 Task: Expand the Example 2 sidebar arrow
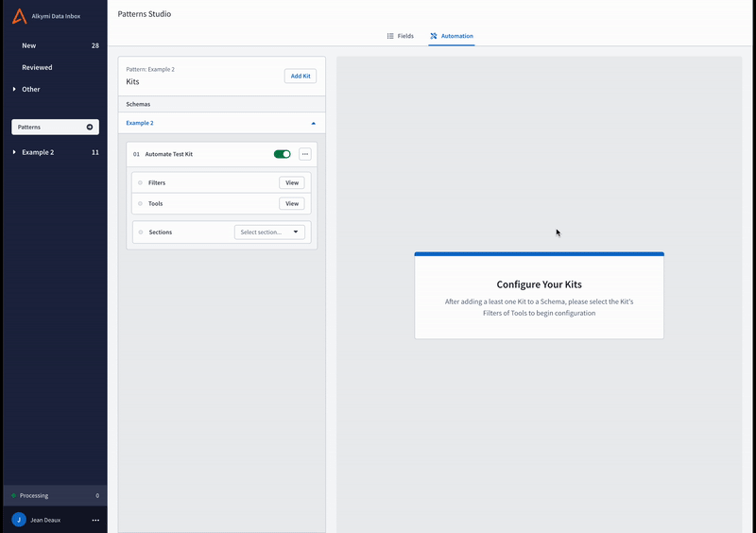[x=14, y=152]
